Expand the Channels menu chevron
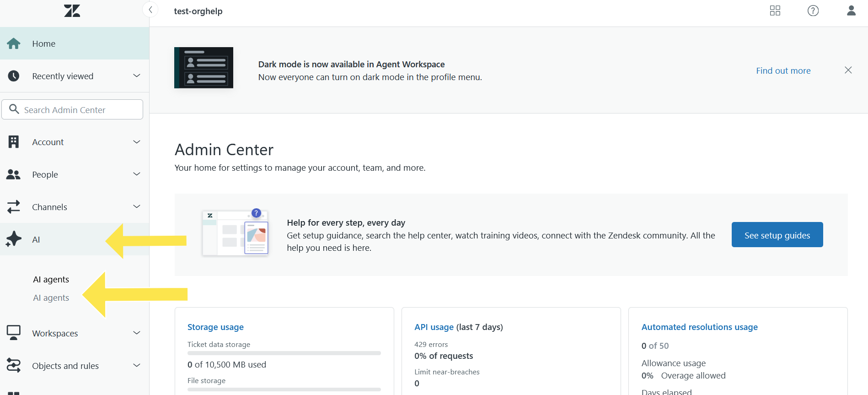This screenshot has height=395, width=868. (136, 207)
